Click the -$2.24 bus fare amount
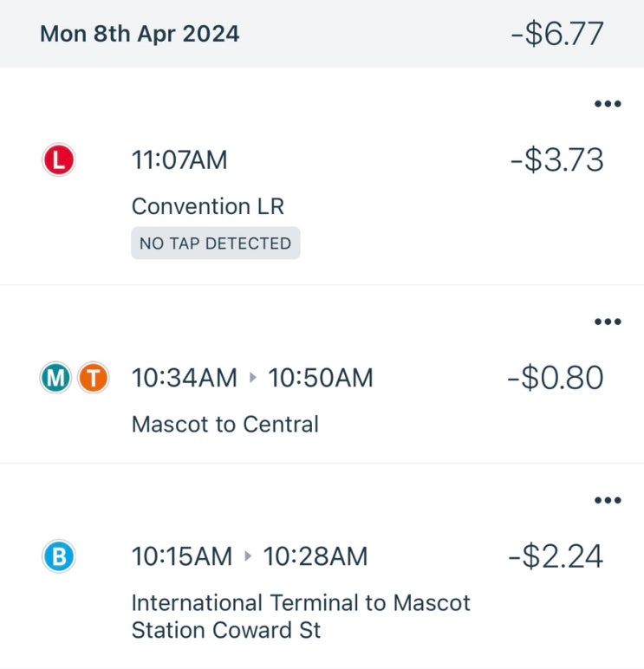Viewport: 644px width, 669px height. [x=556, y=556]
